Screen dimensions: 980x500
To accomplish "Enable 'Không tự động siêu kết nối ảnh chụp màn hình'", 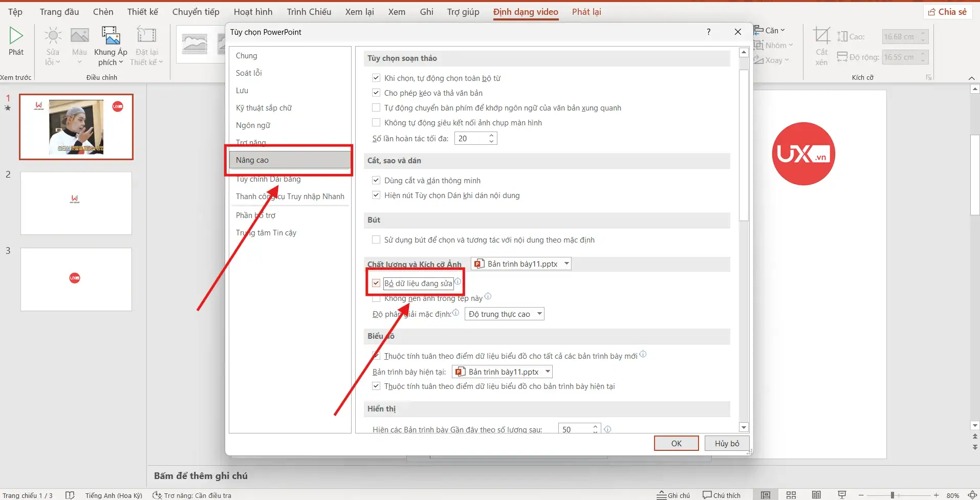I will pos(376,122).
